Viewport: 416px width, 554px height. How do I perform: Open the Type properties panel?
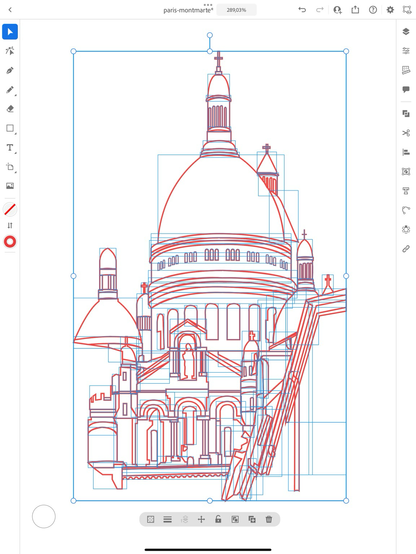pos(406,191)
